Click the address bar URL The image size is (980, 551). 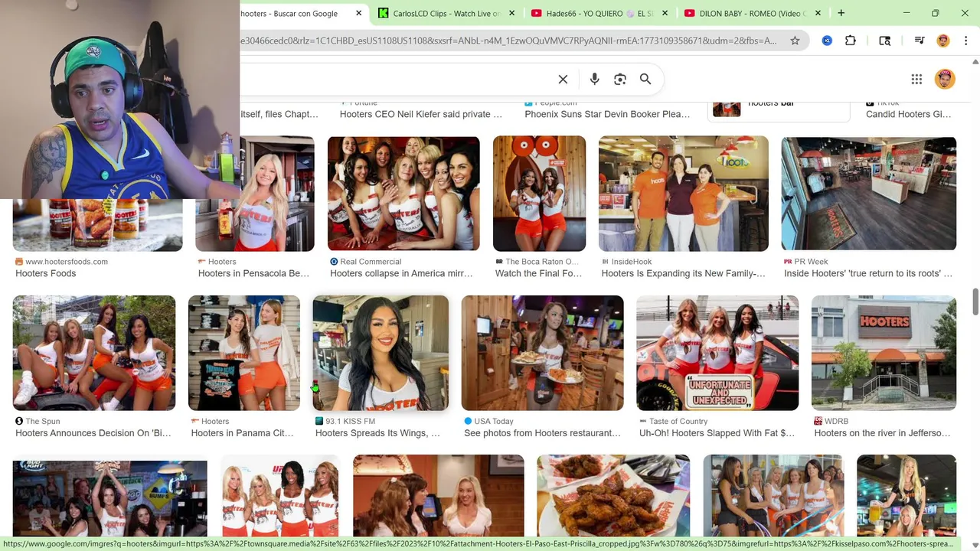[509, 41]
